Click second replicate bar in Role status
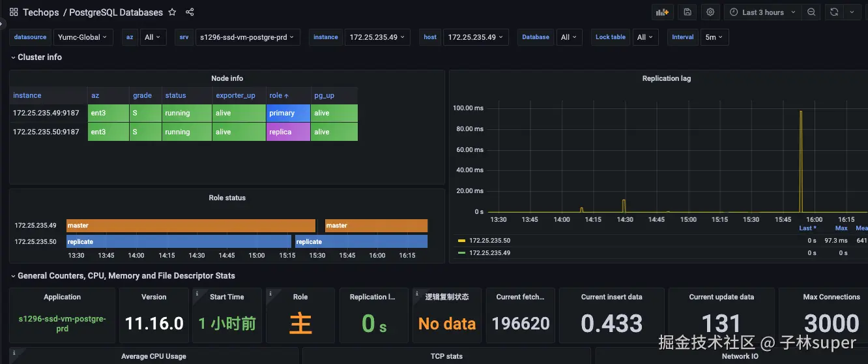The width and height of the screenshot is (868, 364). coord(362,241)
